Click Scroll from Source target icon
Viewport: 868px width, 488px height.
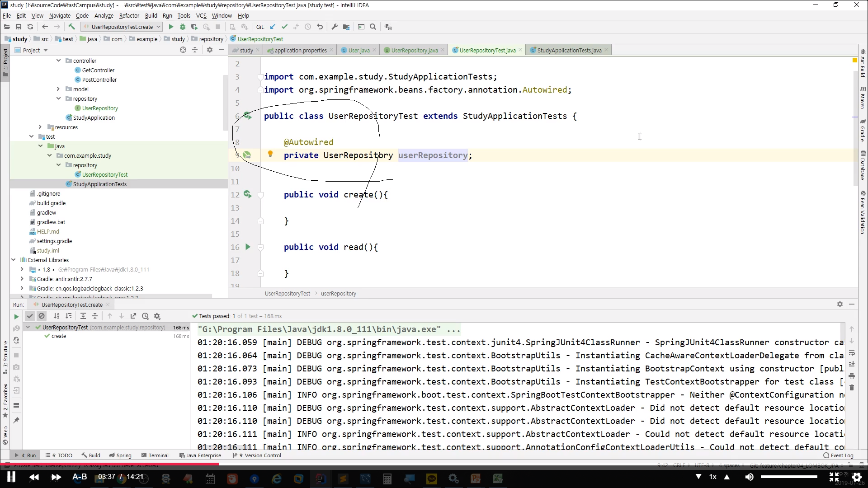click(183, 50)
